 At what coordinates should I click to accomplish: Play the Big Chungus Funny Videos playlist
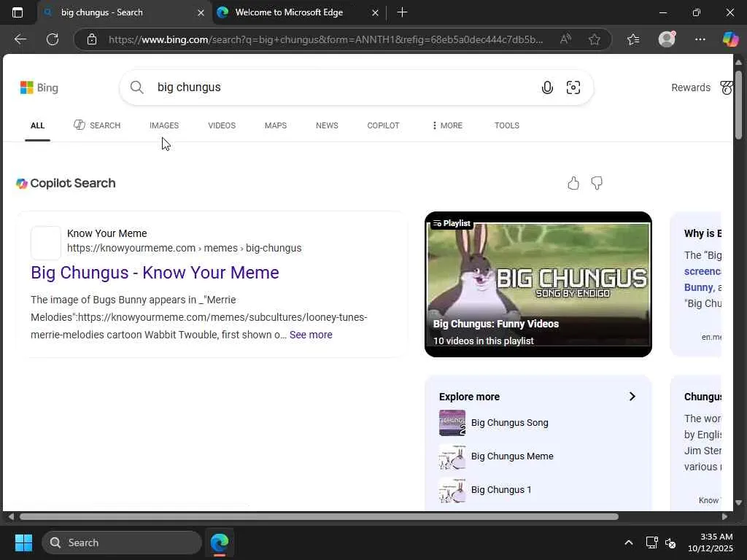tap(538, 284)
